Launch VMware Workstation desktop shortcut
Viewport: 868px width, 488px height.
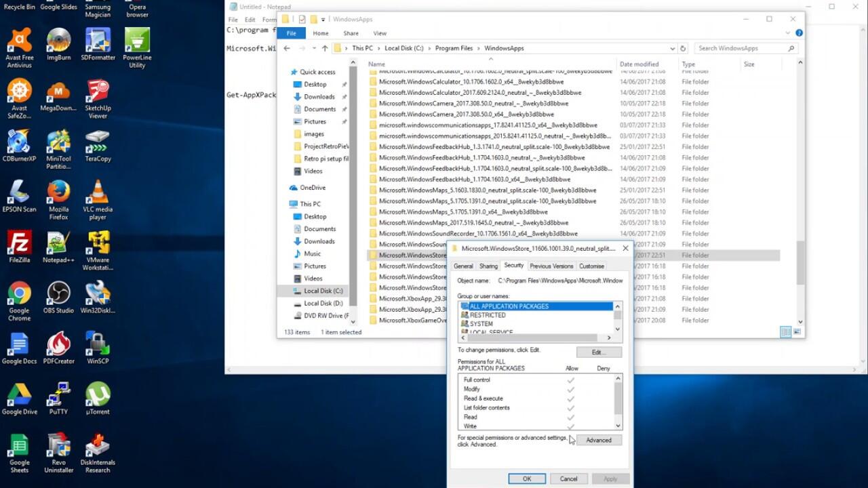point(98,250)
